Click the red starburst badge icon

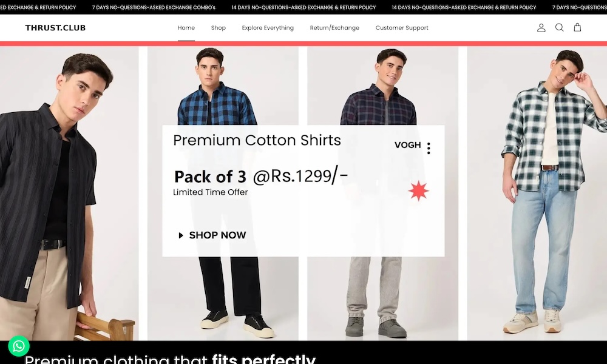pyautogui.click(x=418, y=190)
